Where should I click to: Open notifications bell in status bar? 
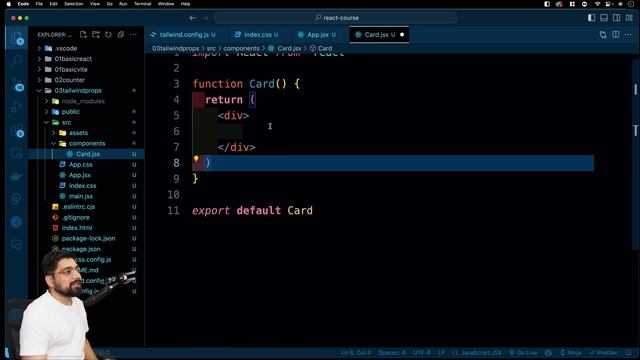[x=629, y=353]
